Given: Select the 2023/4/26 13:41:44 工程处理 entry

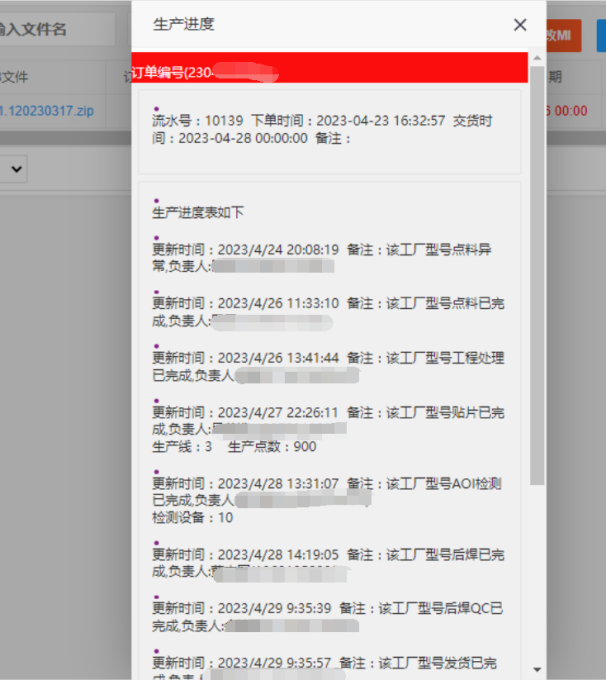Looking at the screenshot, I should point(328,367).
